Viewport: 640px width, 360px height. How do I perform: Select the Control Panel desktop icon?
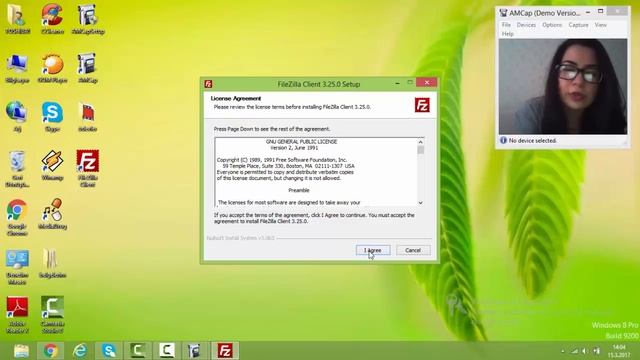[x=17, y=266]
